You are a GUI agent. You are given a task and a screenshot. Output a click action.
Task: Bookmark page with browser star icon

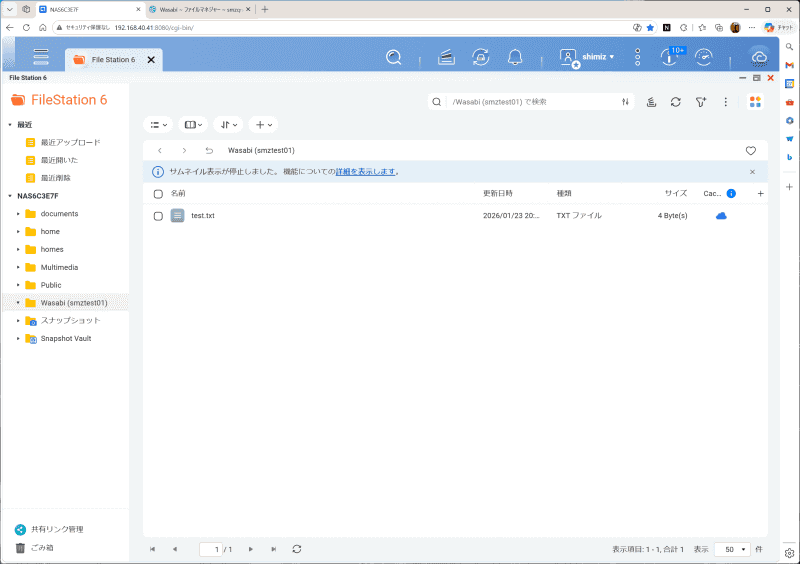coord(650,28)
